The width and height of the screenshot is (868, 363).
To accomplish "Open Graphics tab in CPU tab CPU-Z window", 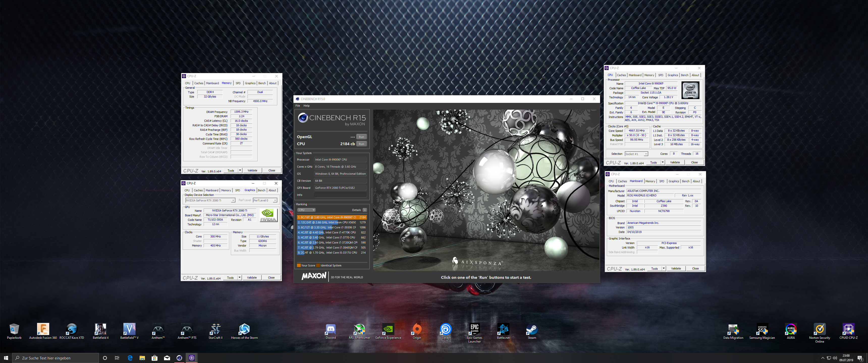I will (672, 75).
